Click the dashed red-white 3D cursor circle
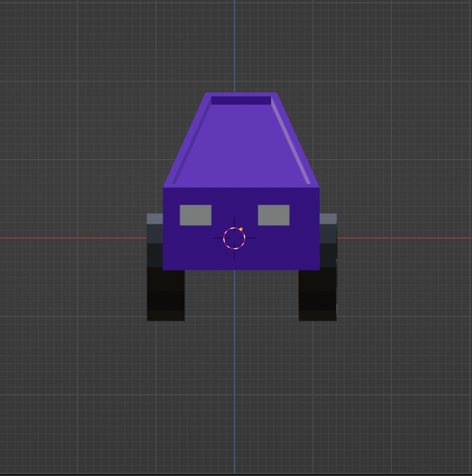The width and height of the screenshot is (472, 476). (x=234, y=238)
